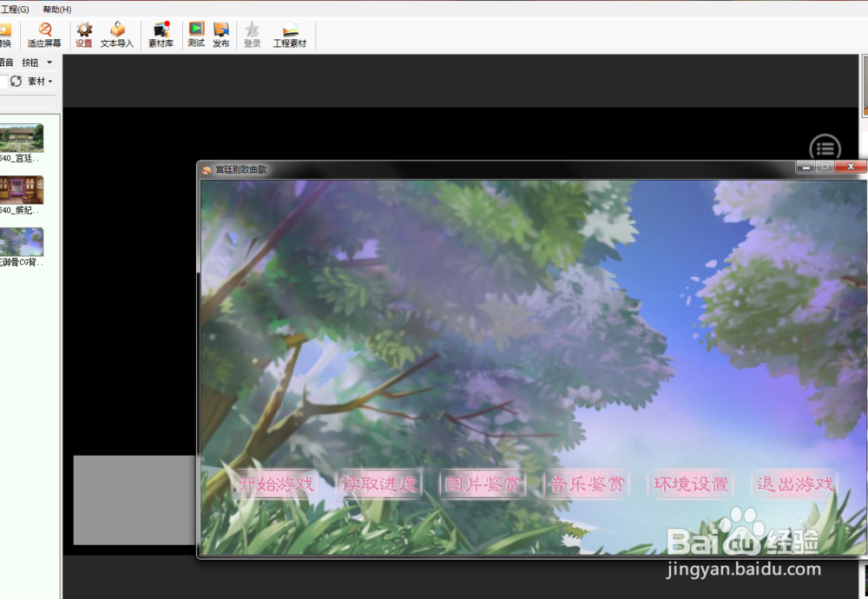Screen dimensions: 868x599
Task: Click the 文本导入 text import icon
Action: (x=117, y=36)
